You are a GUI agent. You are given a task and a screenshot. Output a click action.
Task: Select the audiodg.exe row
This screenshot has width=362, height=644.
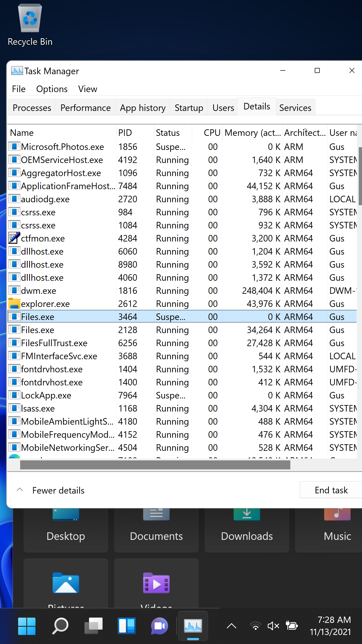pos(182,199)
